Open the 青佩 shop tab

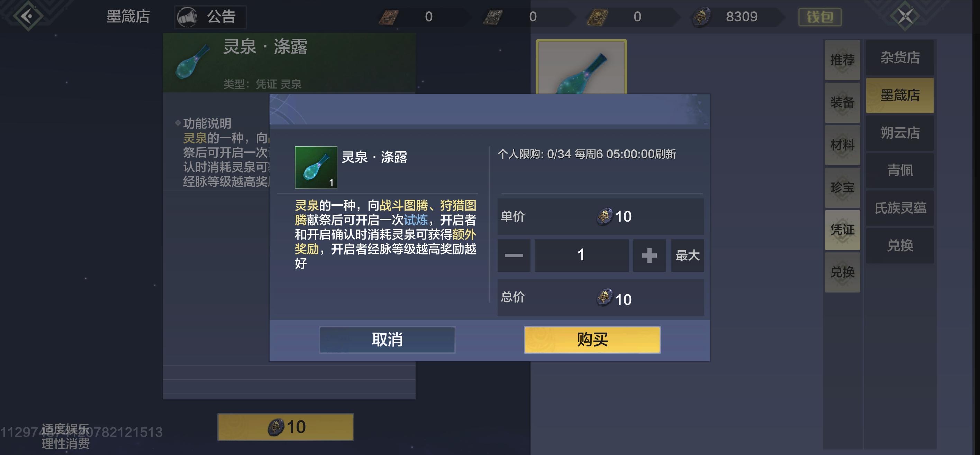(900, 170)
